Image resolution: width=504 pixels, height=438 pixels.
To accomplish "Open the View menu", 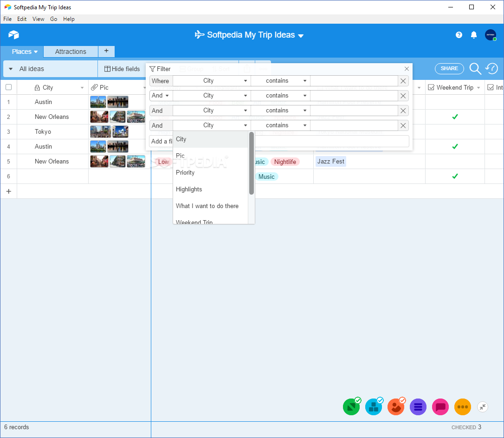I will point(38,19).
